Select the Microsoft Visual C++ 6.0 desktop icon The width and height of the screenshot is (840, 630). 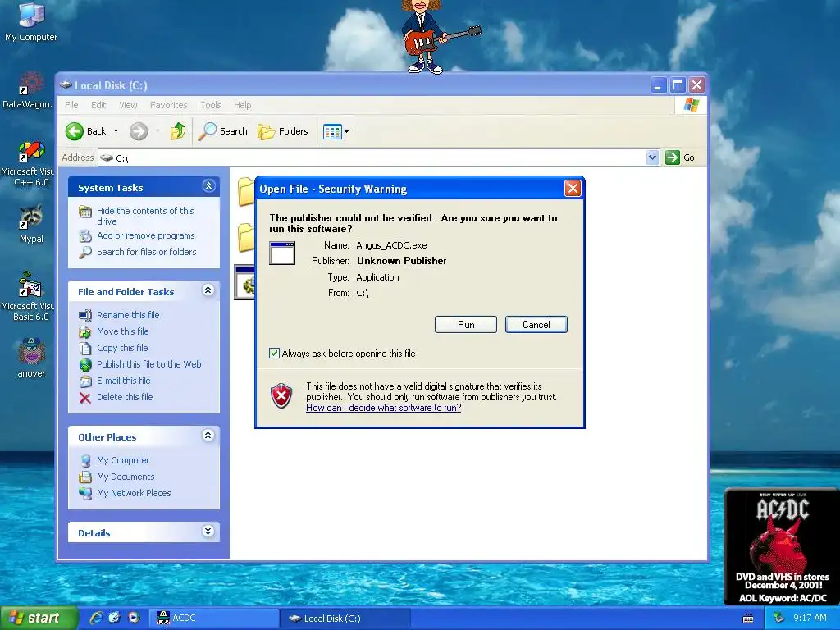(x=28, y=164)
